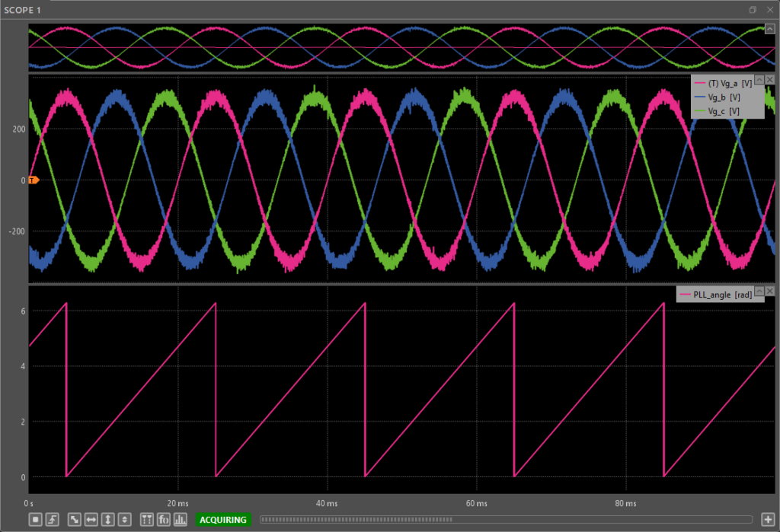Click the plus icon to add a plot

(768, 520)
